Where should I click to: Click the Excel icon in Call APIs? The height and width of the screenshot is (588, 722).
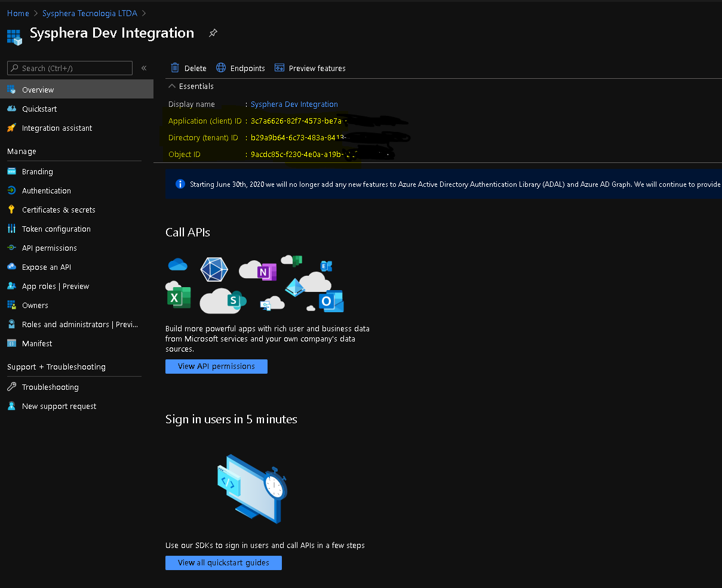point(178,297)
